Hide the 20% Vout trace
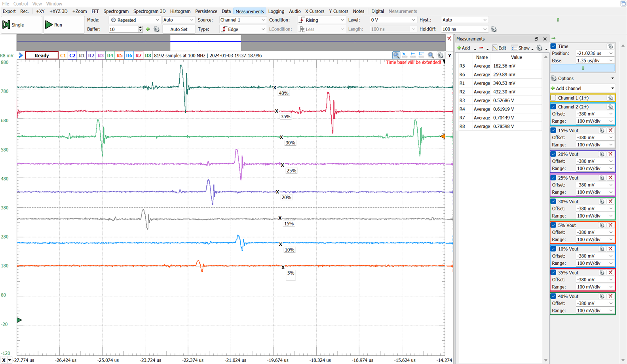 point(553,154)
